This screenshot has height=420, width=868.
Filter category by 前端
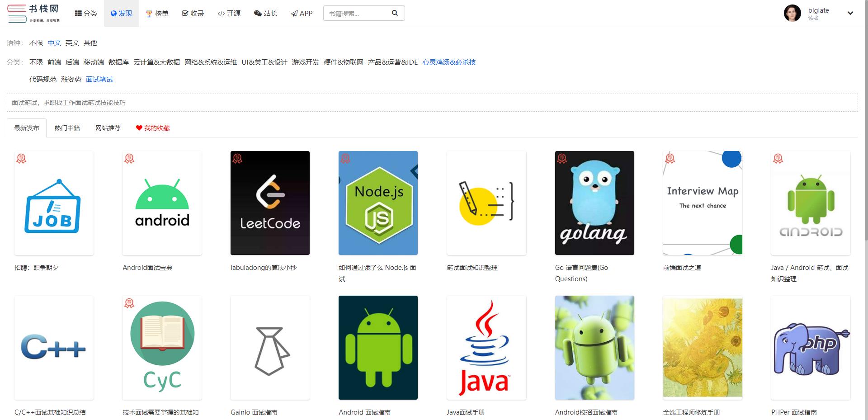click(54, 62)
